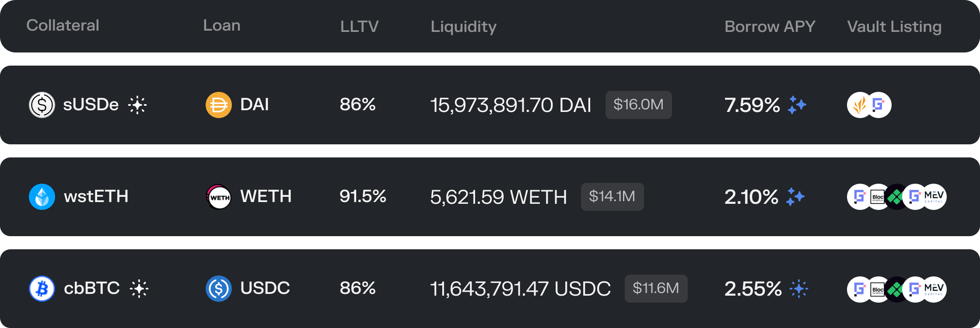The width and height of the screenshot is (980, 328).
Task: Click the sparkle icon next to cbBTC
Action: coord(139,289)
